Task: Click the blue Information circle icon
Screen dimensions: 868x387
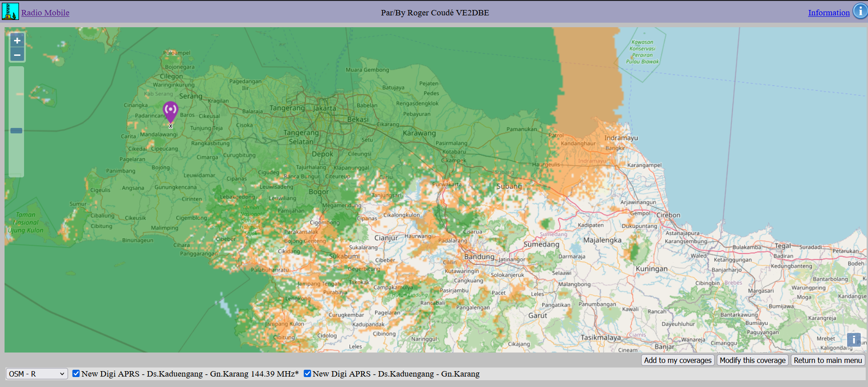Action: point(860,11)
